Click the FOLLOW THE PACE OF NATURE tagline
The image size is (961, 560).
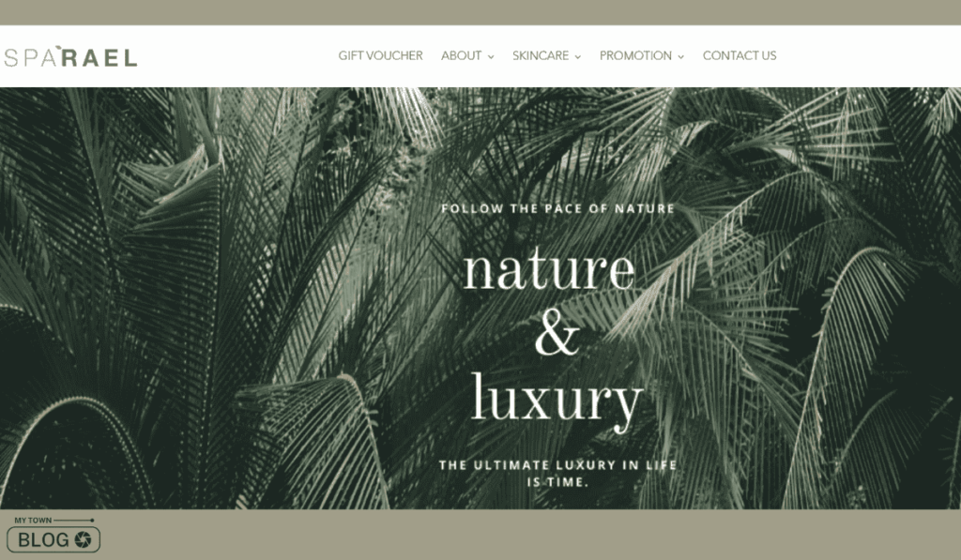[x=557, y=209]
